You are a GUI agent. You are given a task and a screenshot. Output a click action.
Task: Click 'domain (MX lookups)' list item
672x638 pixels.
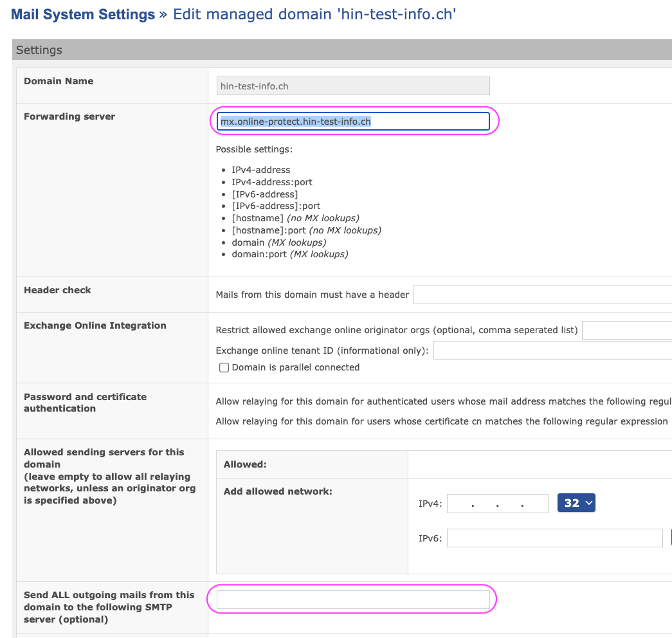tap(279, 242)
